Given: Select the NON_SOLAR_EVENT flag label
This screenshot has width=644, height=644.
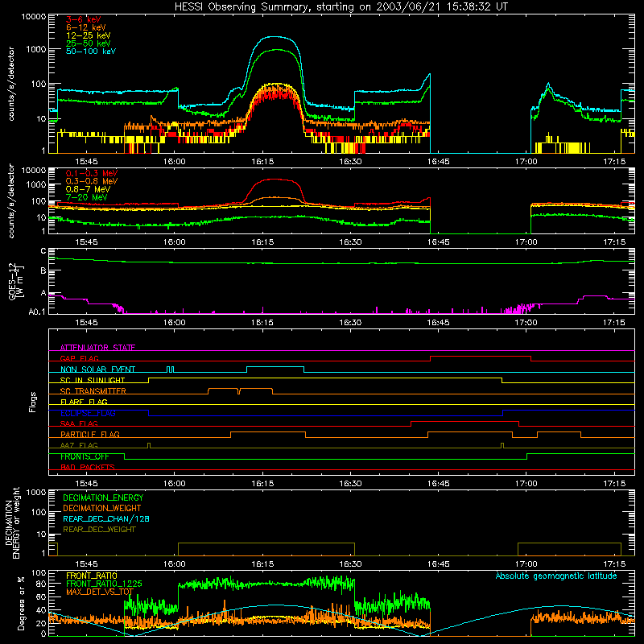Looking at the screenshot, I should [97, 369].
